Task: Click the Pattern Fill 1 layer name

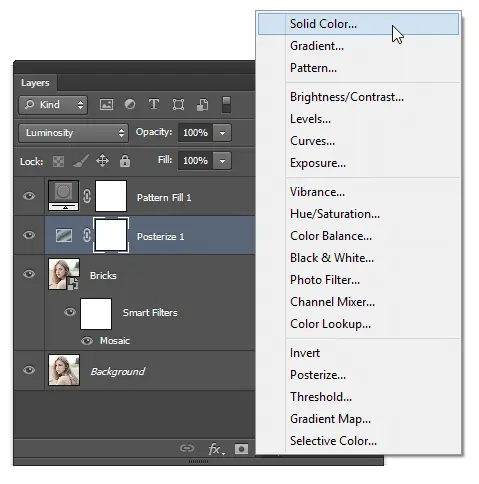Action: (164, 198)
